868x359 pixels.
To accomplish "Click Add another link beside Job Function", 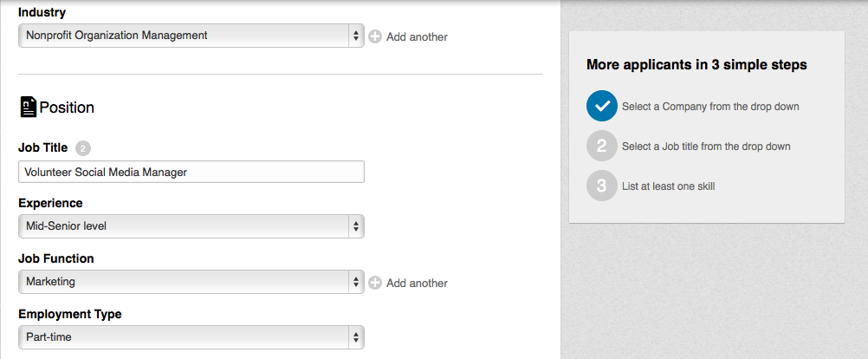I will pos(417,283).
